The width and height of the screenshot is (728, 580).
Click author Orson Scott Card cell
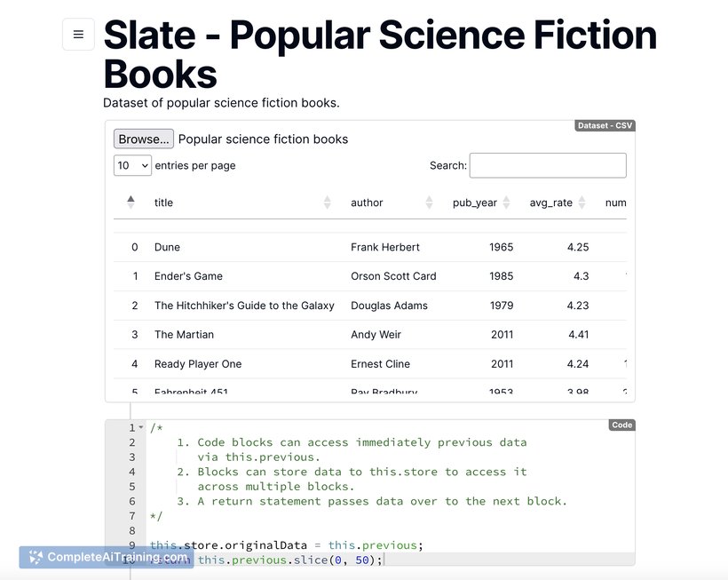tap(393, 276)
